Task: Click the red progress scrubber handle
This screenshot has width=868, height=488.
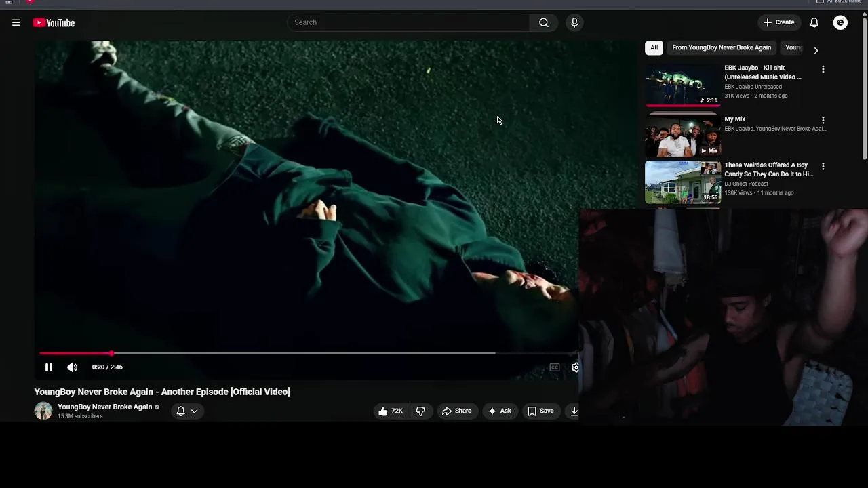Action: [x=111, y=353]
